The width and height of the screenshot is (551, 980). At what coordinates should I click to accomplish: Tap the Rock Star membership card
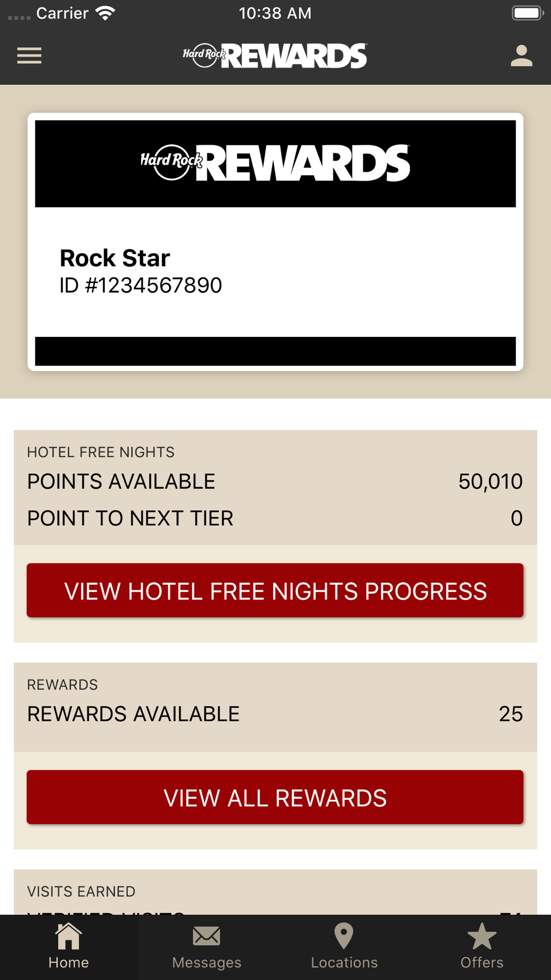pyautogui.click(x=275, y=242)
